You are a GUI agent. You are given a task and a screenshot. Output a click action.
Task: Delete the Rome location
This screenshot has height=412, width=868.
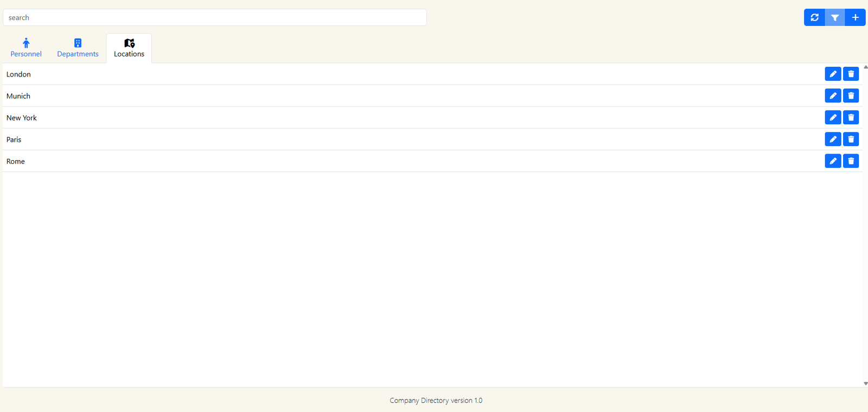pos(851,161)
